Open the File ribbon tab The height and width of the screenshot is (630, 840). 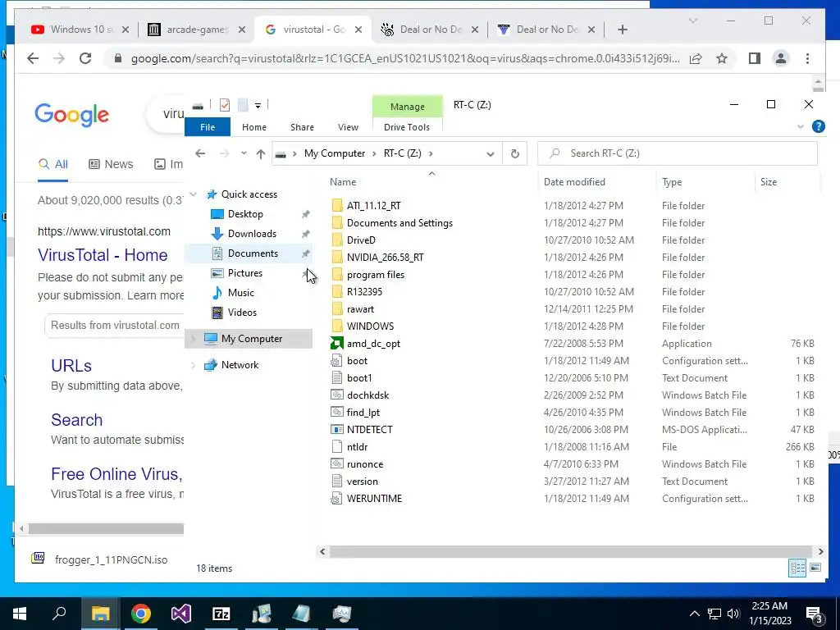coord(208,127)
